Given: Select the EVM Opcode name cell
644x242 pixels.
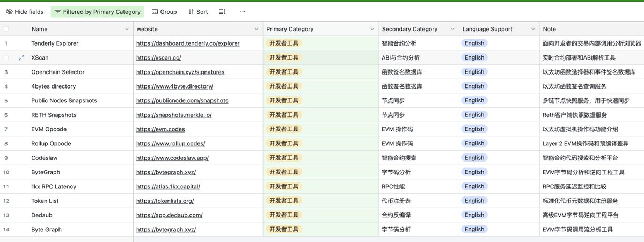Looking at the screenshot, I should pyautogui.click(x=80, y=129).
